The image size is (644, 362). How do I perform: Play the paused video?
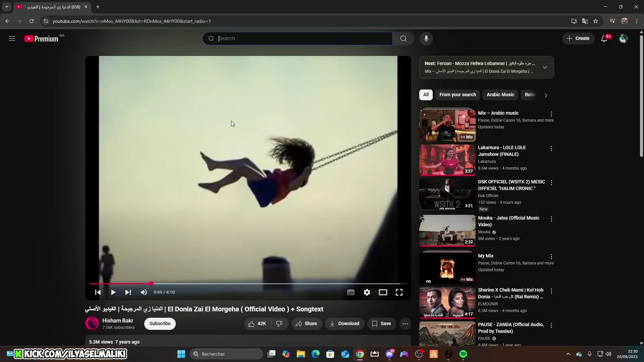click(113, 292)
